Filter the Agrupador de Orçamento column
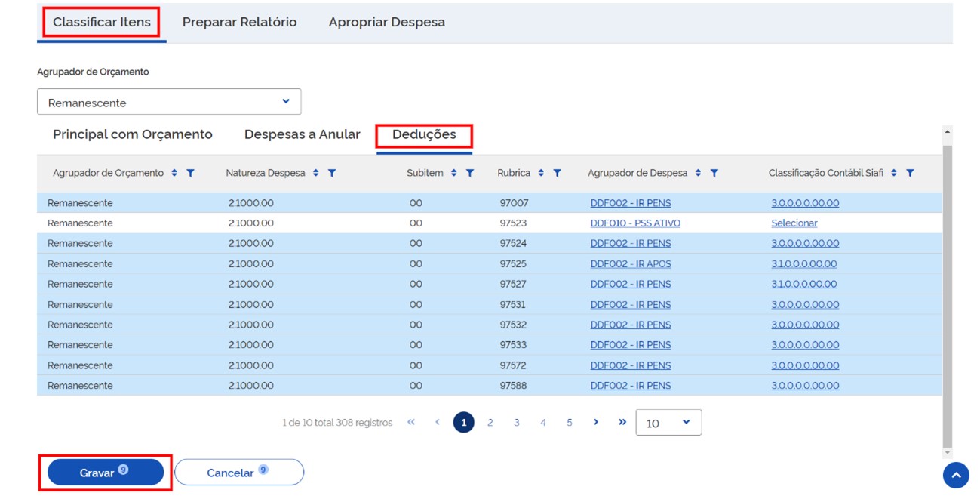The width and height of the screenshot is (980, 499). (x=190, y=173)
